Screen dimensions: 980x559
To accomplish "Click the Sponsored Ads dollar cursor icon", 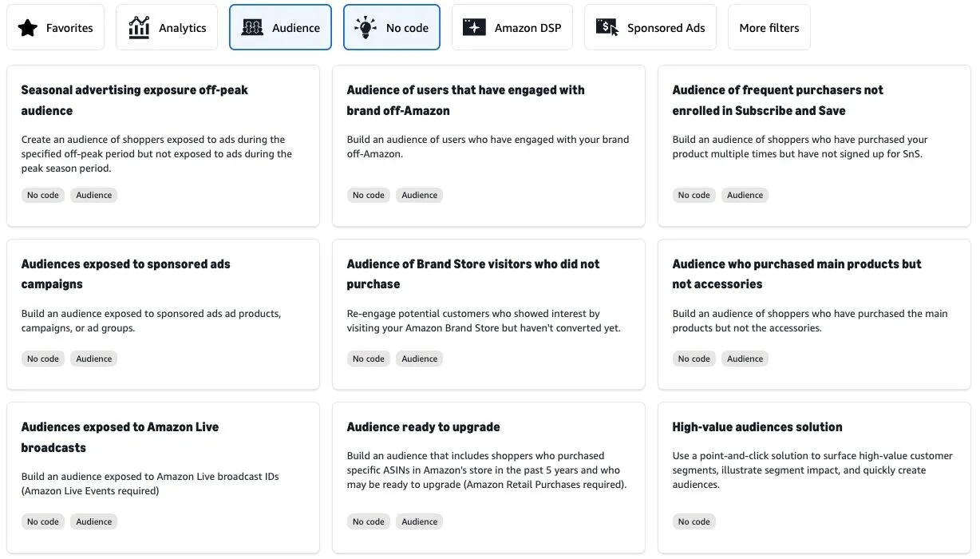I will (607, 27).
